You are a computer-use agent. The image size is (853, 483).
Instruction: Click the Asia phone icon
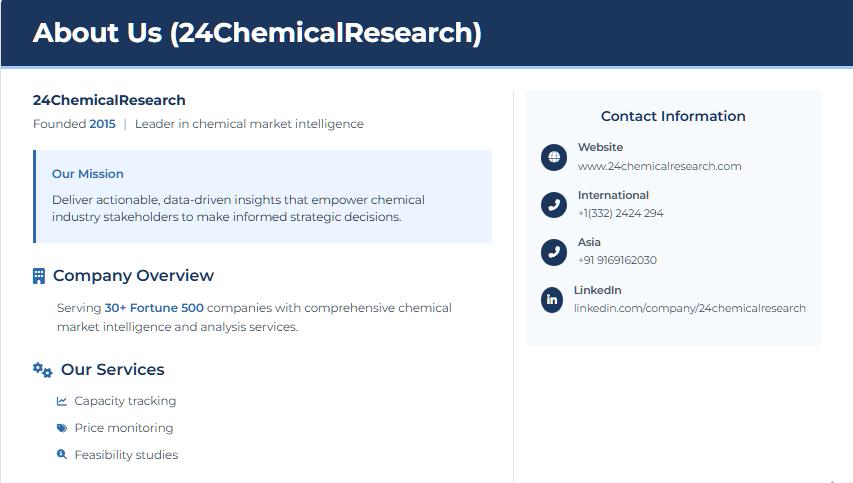[x=554, y=252]
